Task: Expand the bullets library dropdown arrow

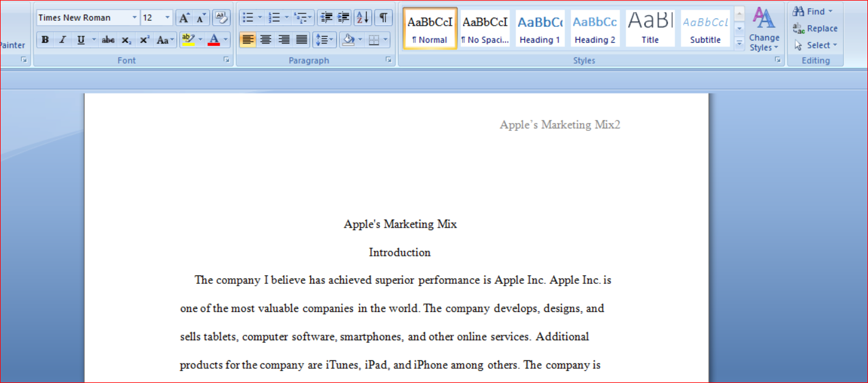Action: coord(259,17)
